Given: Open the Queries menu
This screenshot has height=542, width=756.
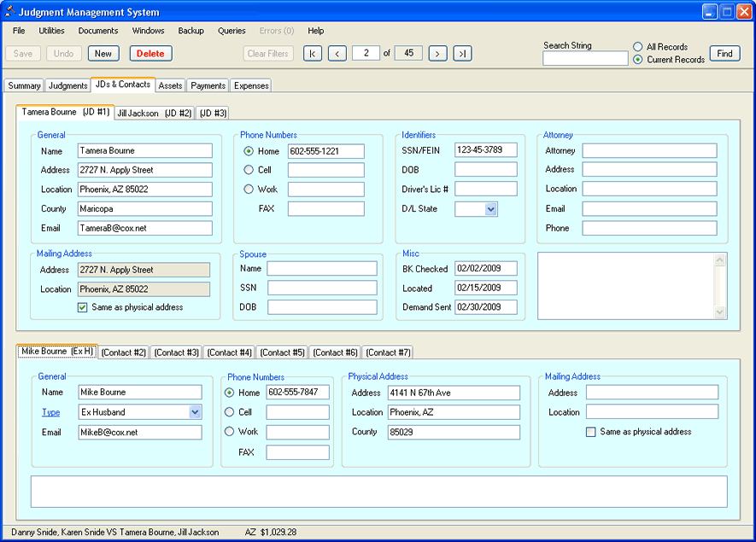Looking at the screenshot, I should (231, 31).
